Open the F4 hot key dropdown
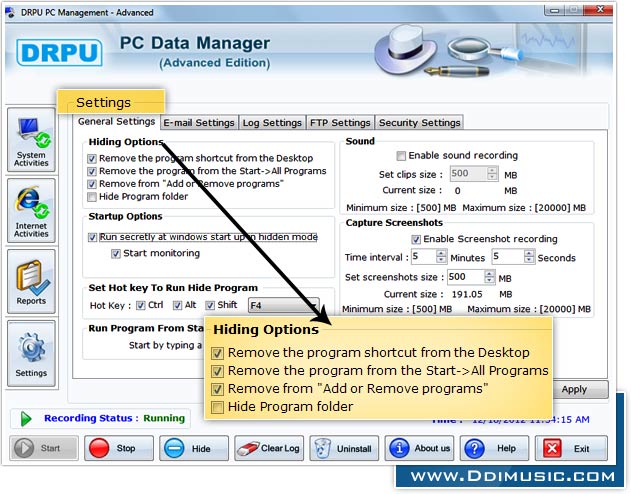631x494 pixels. click(x=284, y=305)
